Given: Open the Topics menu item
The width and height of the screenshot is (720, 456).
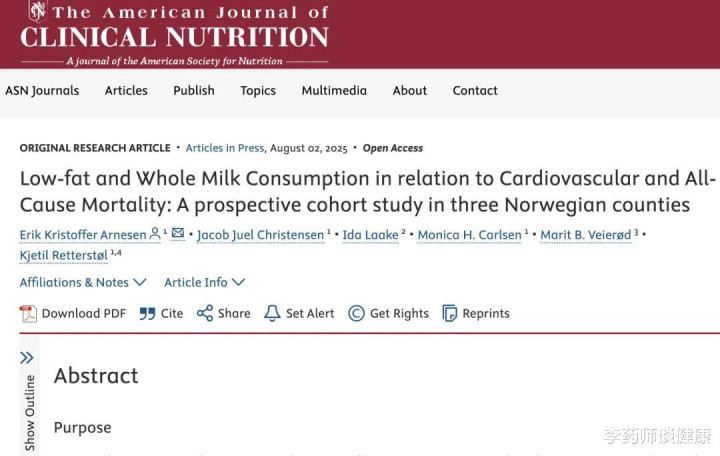Looking at the screenshot, I should pos(258,91).
